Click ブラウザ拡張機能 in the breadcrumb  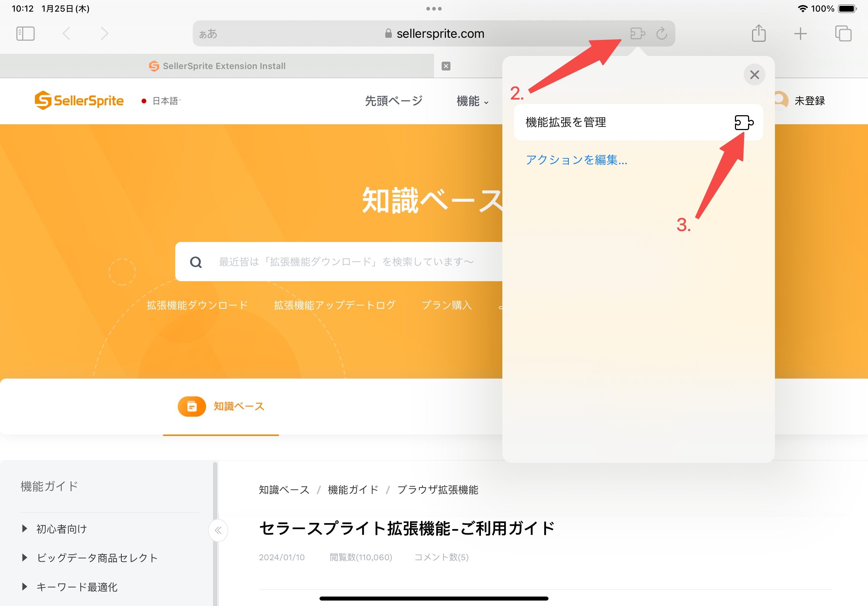[x=437, y=490]
